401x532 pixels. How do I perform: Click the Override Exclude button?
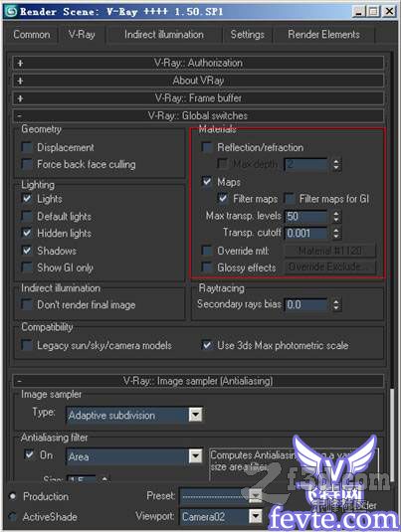point(330,267)
